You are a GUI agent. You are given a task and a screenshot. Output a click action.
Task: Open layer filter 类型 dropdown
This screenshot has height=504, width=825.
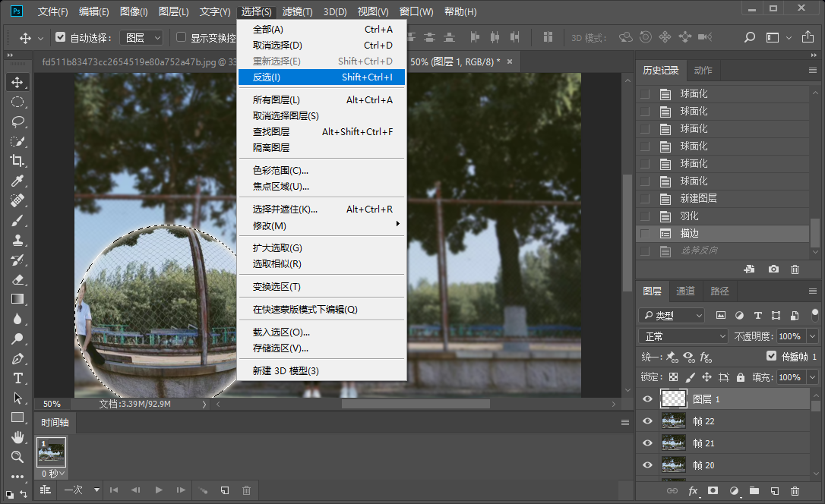(x=672, y=315)
